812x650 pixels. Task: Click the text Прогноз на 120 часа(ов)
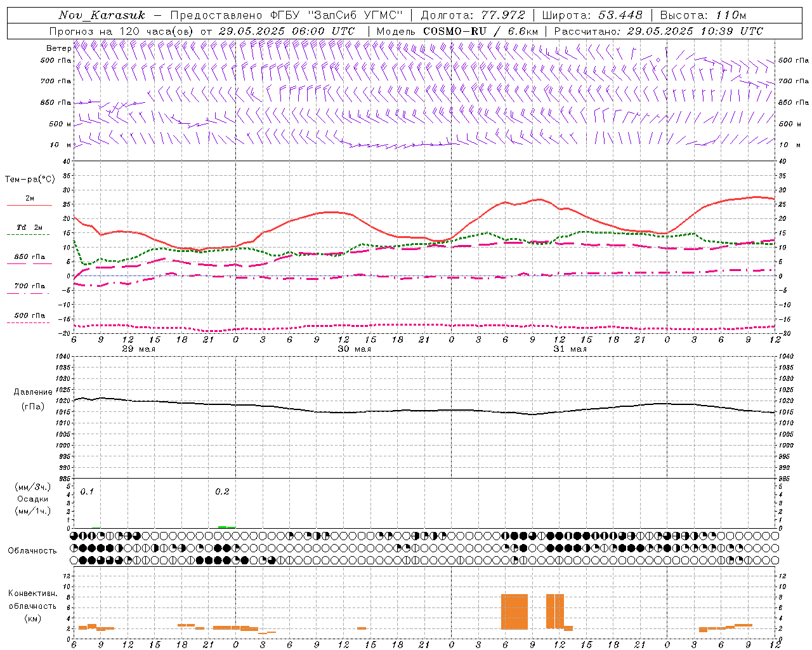[x=122, y=31]
